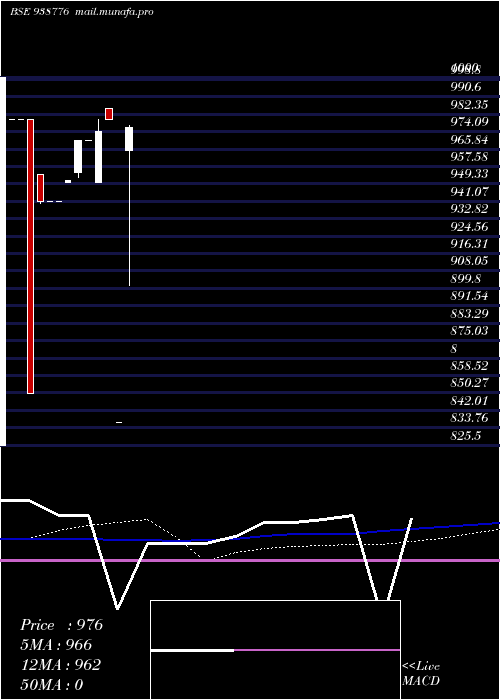This screenshot has width=500, height=700.
Task: Select the 891.54 price axis label
Action: [469, 296]
